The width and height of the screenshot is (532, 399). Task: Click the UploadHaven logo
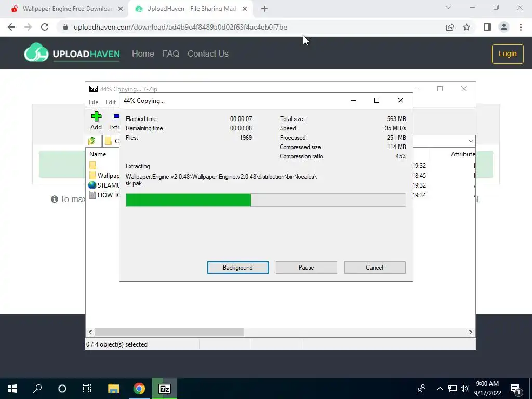[x=72, y=53]
